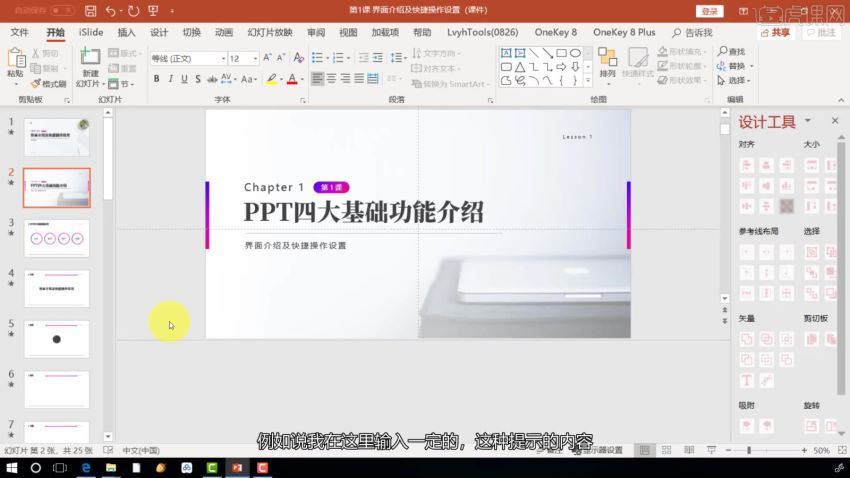Pick the right arrow shape in gallery
Screen dimensions: 850x478
[562, 67]
